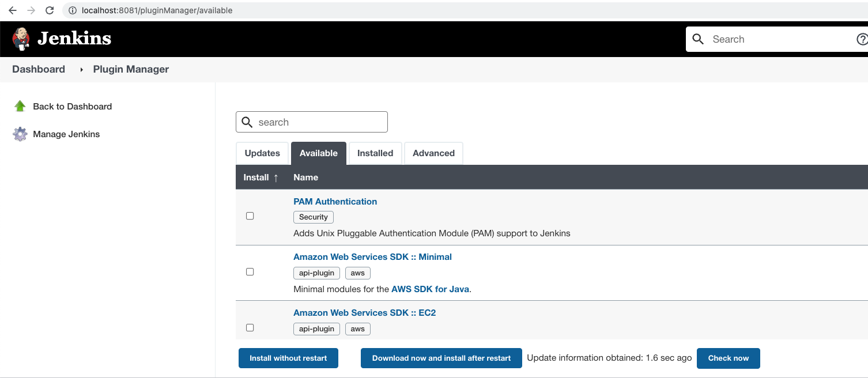The image size is (868, 378).
Task: Click the Install column header text
Action: tap(256, 177)
